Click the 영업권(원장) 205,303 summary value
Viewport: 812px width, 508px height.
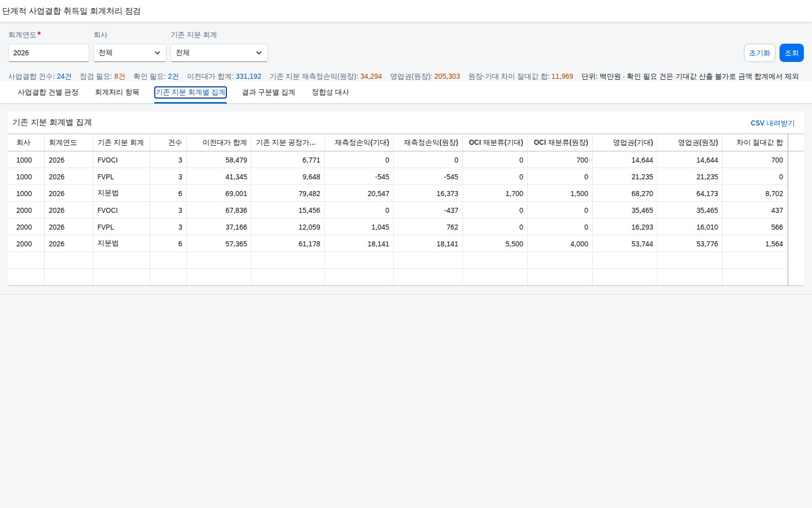tap(447, 76)
